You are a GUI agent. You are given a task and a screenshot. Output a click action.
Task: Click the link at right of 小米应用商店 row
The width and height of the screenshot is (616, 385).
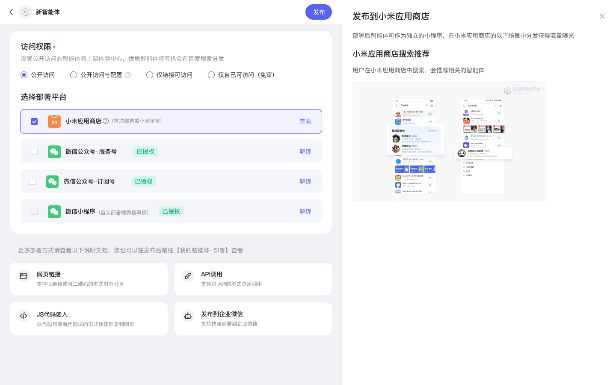point(305,121)
